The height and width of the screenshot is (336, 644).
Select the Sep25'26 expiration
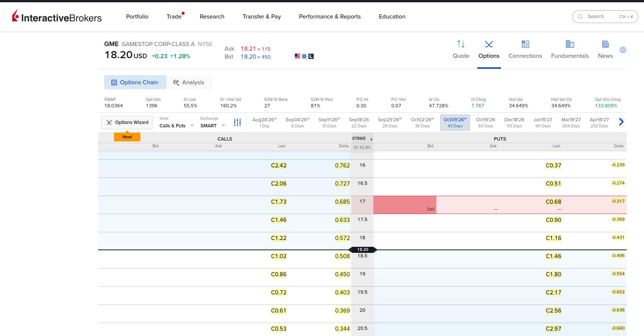click(390, 122)
